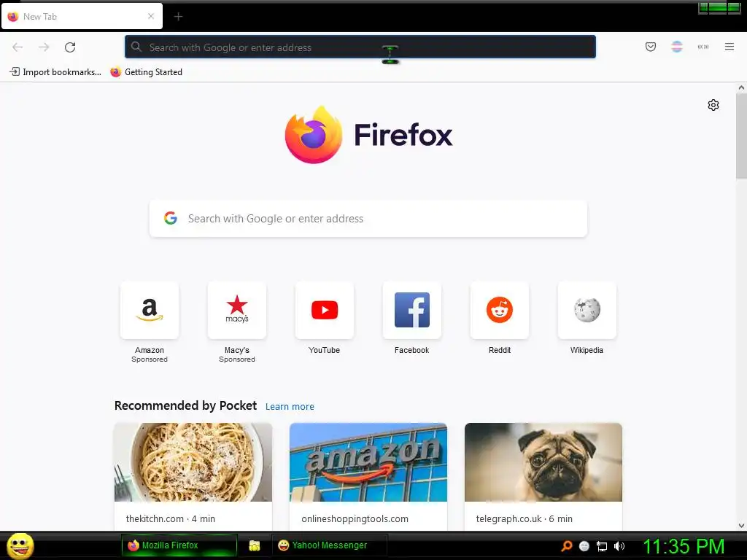The image size is (747, 560).
Task: Click Learn more about Pocket
Action: click(290, 407)
